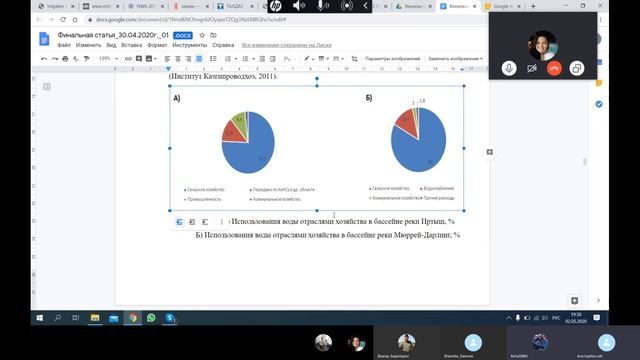Click Параметры изображений button
640x360 pixels.
click(x=392, y=59)
